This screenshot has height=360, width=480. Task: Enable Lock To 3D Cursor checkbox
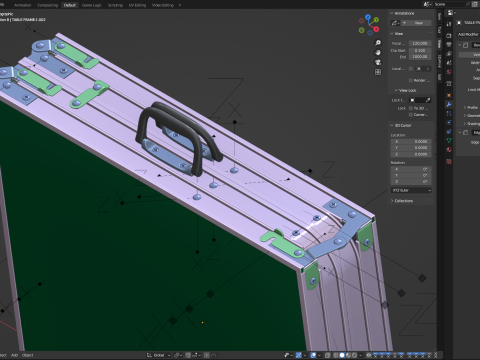pos(411,108)
